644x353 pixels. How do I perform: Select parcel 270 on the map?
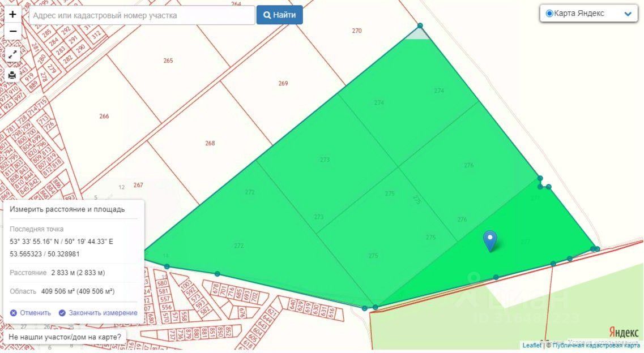click(x=356, y=31)
